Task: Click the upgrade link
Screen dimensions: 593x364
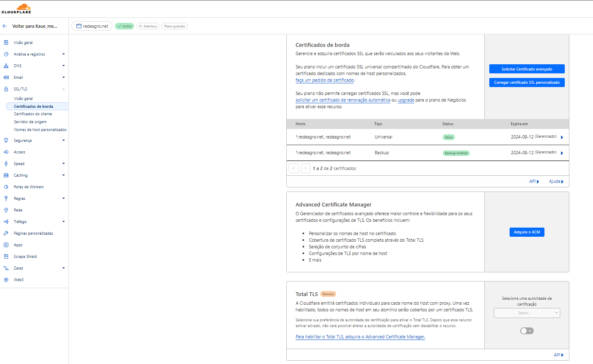Action: 406,100
